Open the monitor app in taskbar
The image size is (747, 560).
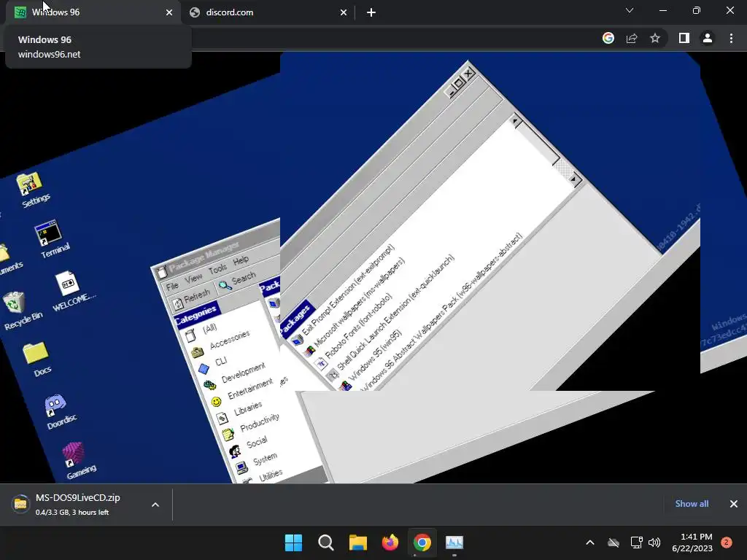454,542
